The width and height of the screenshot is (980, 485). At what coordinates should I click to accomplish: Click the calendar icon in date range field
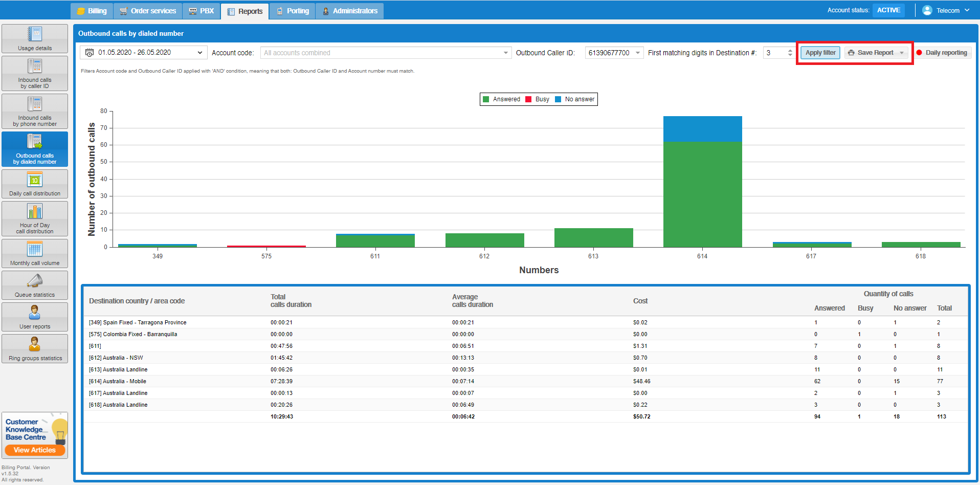coord(90,53)
